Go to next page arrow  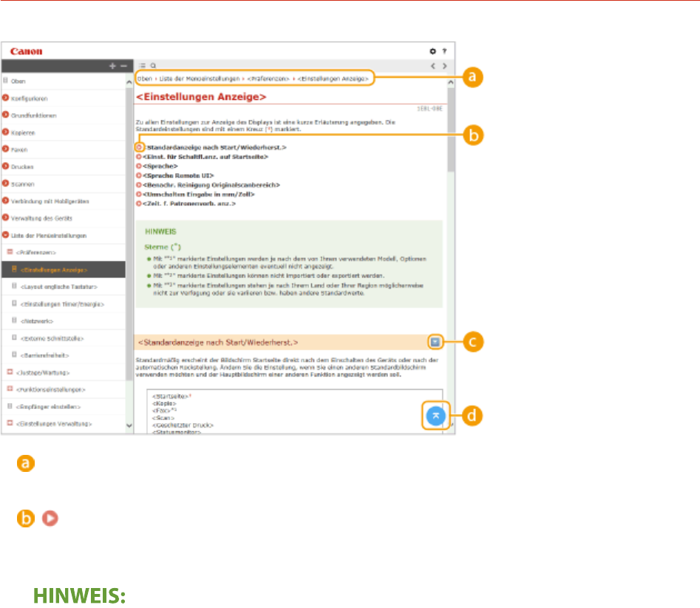(445, 66)
